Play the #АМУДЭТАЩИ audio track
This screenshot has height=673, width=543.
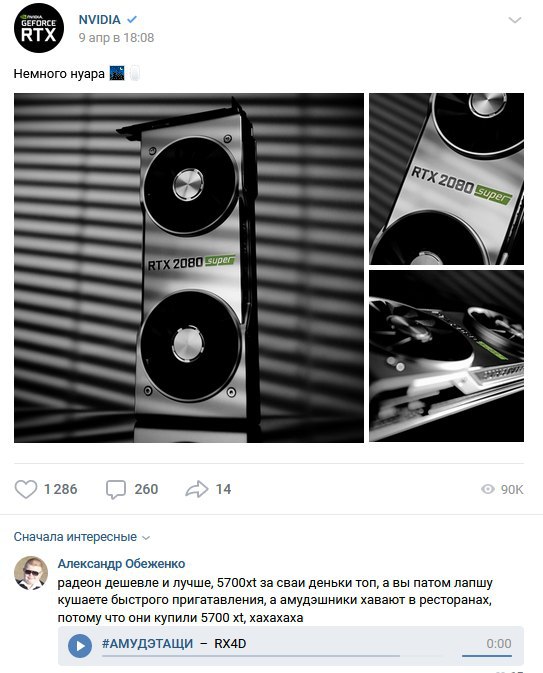80,646
